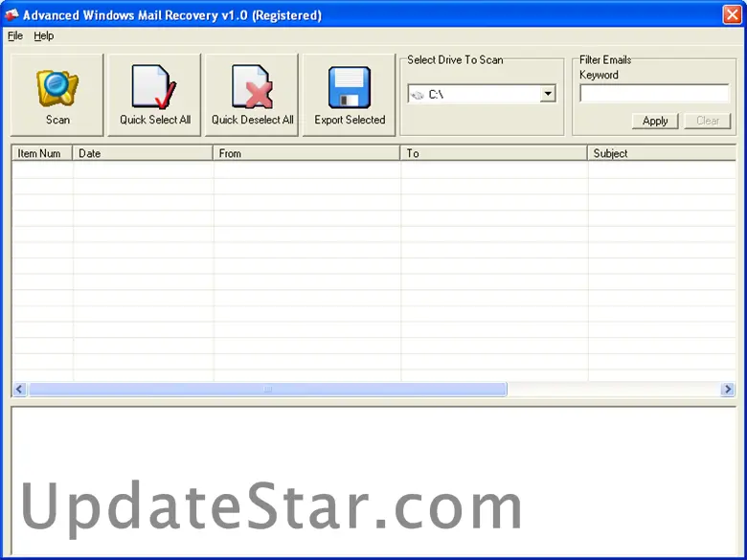Sort by the Item Num column header

tap(42, 153)
